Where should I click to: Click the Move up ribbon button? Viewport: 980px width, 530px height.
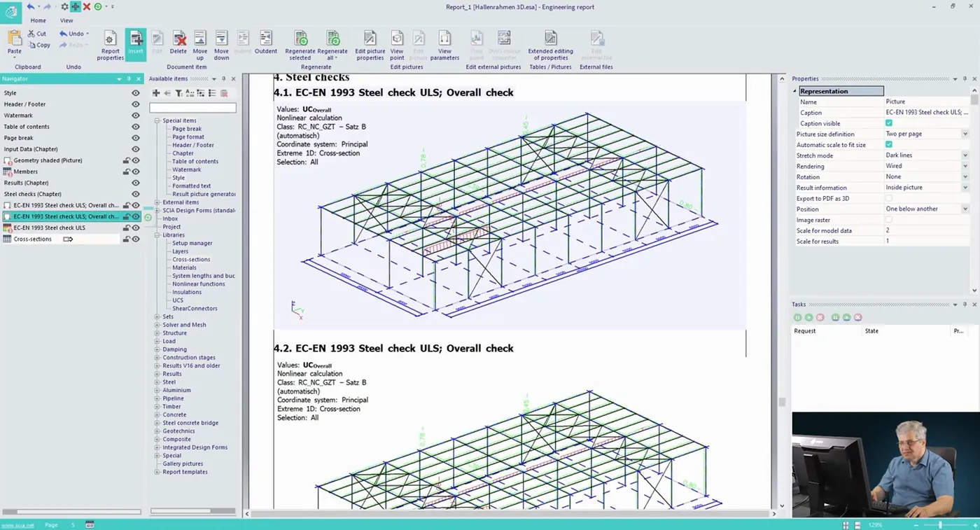click(200, 45)
